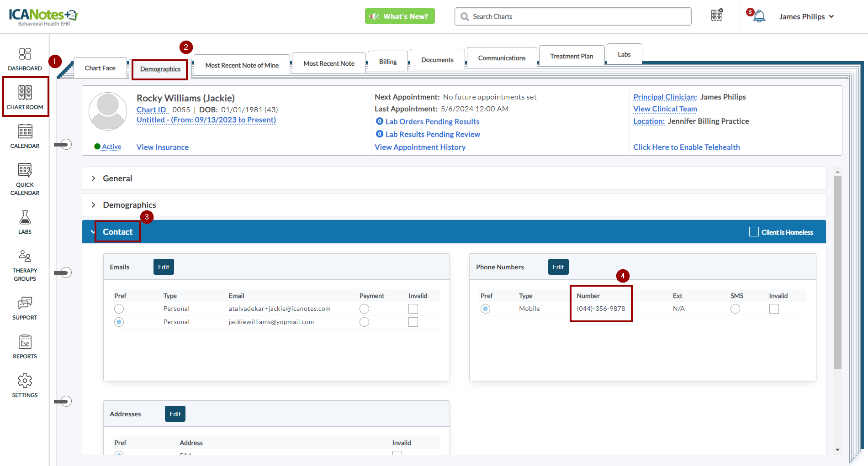
Task: Click the notifications bell icon
Action: [x=759, y=16]
